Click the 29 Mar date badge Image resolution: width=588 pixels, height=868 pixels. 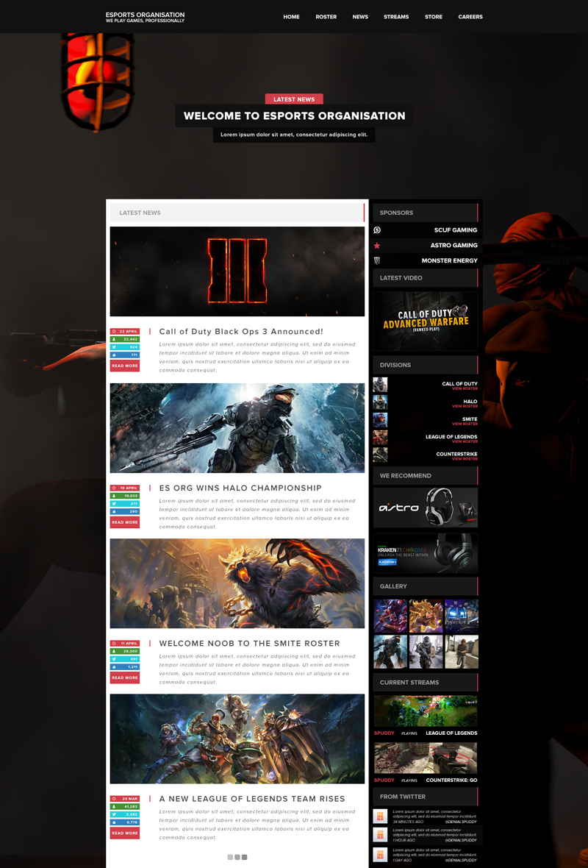(124, 799)
